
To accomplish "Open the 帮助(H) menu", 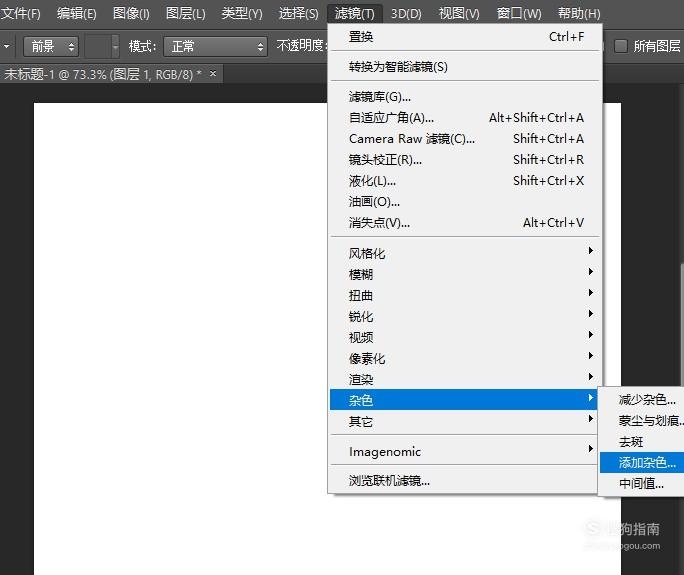I will (579, 14).
